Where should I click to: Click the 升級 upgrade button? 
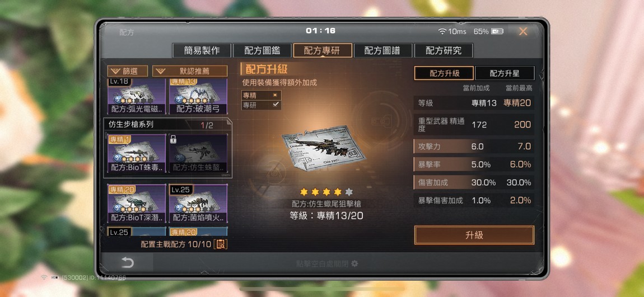click(474, 235)
